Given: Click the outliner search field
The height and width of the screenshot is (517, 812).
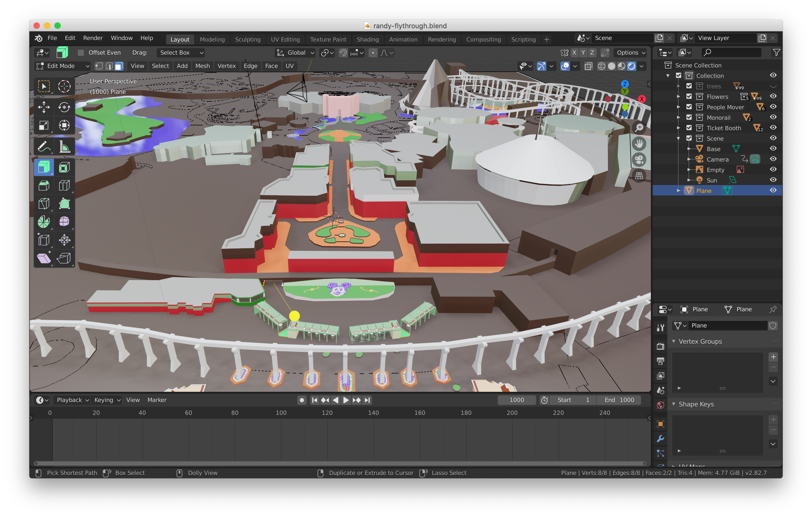Looking at the screenshot, I should click(x=731, y=52).
